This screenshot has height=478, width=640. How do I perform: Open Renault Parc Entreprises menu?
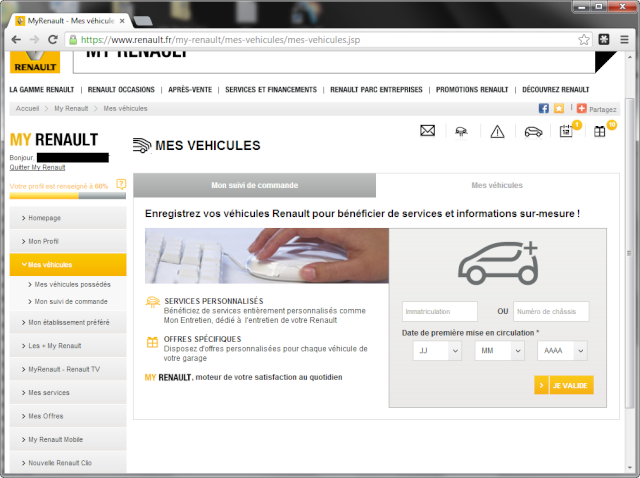(376, 89)
